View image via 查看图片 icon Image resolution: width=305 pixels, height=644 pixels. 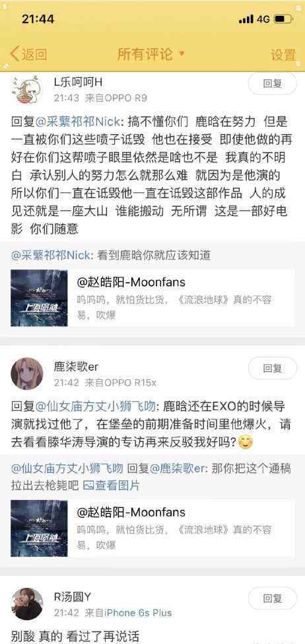(112, 486)
